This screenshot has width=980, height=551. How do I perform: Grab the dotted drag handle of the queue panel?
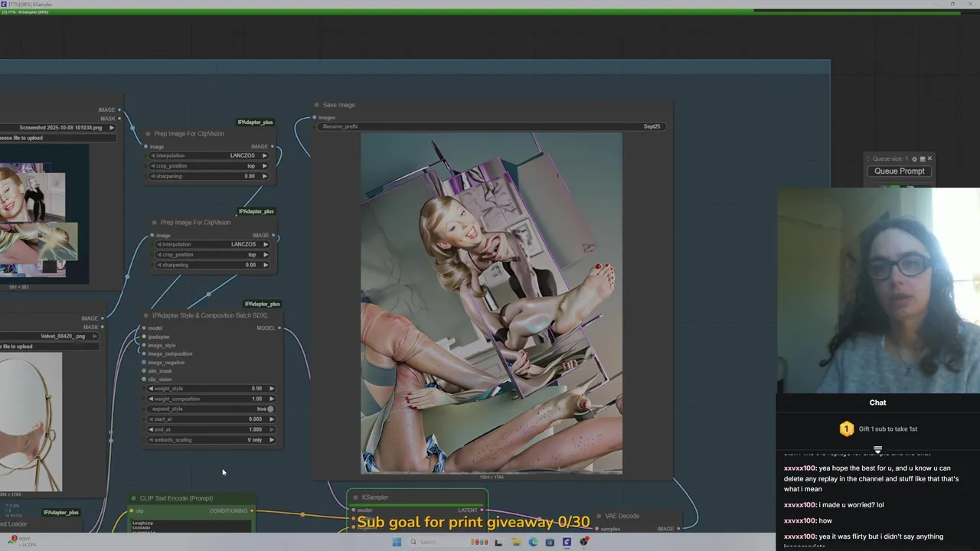click(870, 159)
